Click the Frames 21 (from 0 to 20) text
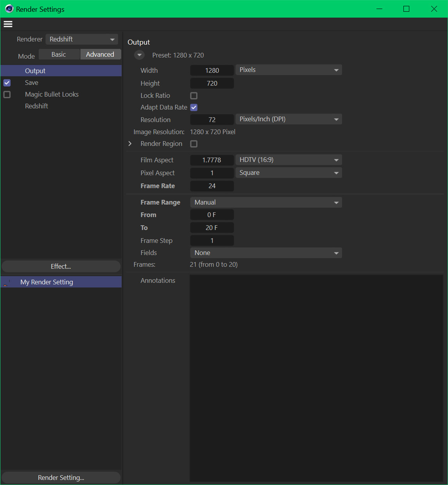 (214, 264)
